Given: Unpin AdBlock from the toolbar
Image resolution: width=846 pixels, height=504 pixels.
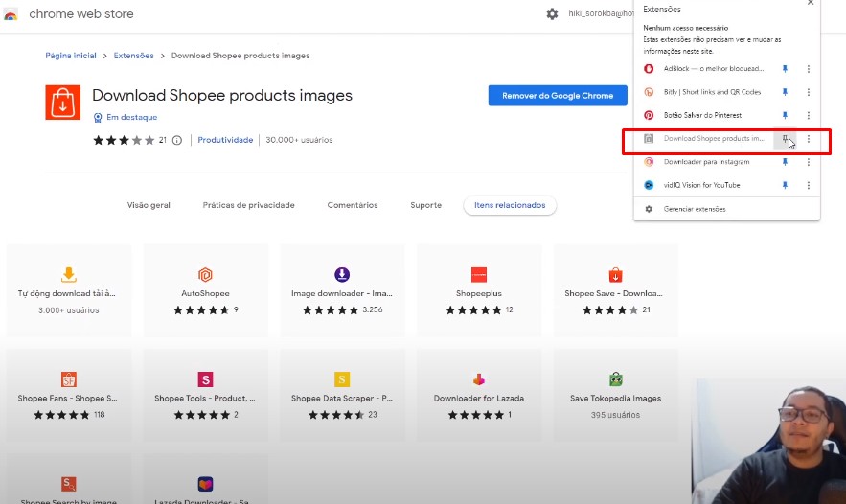Looking at the screenshot, I should (x=785, y=69).
